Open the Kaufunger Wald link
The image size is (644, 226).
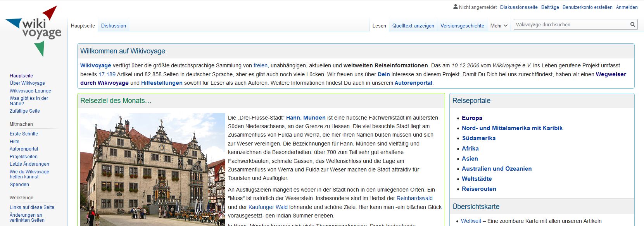point(268,207)
